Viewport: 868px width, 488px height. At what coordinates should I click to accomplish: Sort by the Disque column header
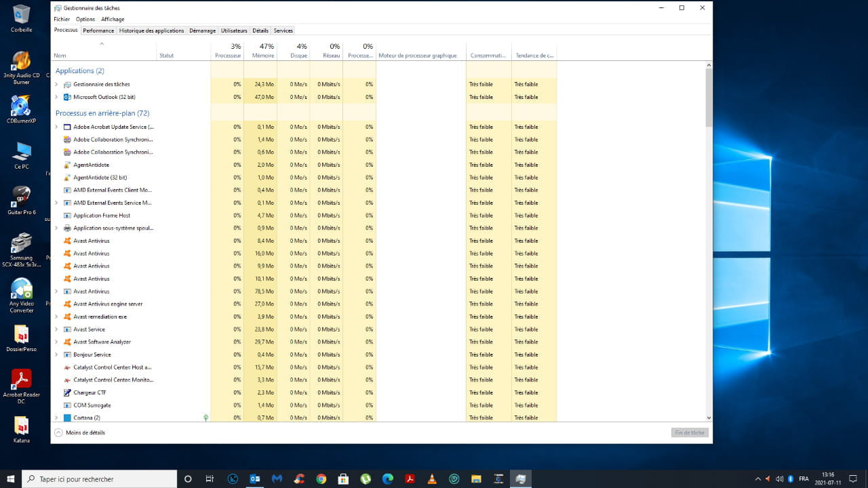(x=294, y=51)
